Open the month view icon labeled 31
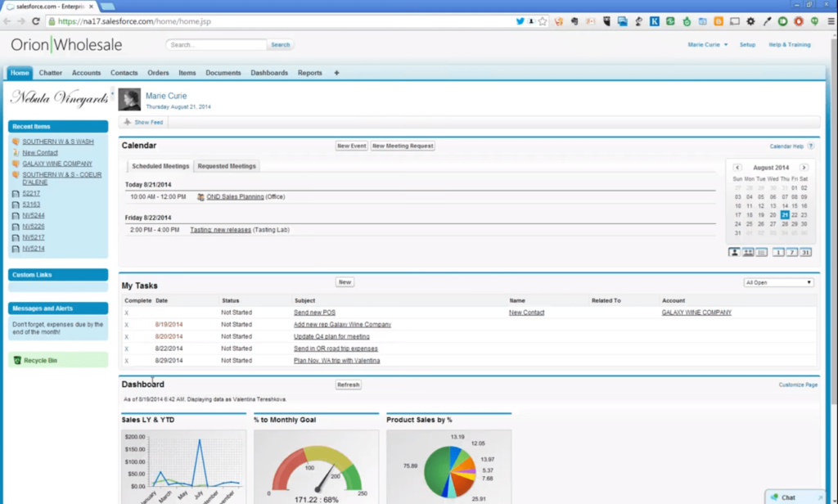838x504 pixels. (805, 253)
